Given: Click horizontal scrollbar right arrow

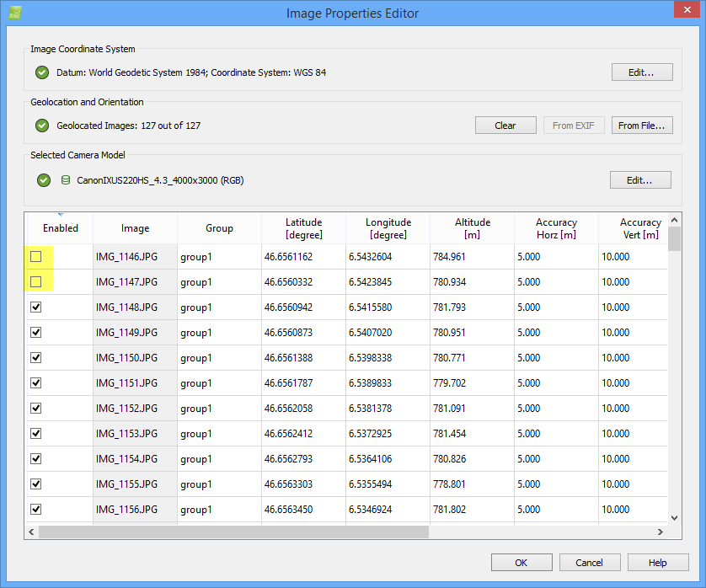Looking at the screenshot, I should tap(661, 532).
